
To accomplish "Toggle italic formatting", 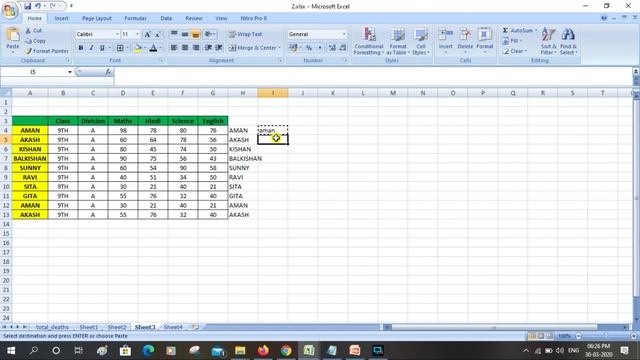I will (91, 48).
